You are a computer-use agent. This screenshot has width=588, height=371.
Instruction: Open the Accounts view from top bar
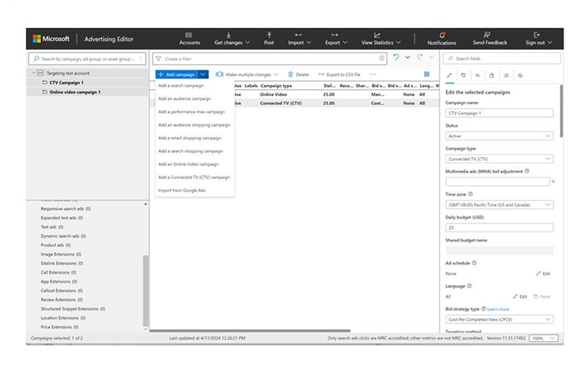tap(189, 38)
